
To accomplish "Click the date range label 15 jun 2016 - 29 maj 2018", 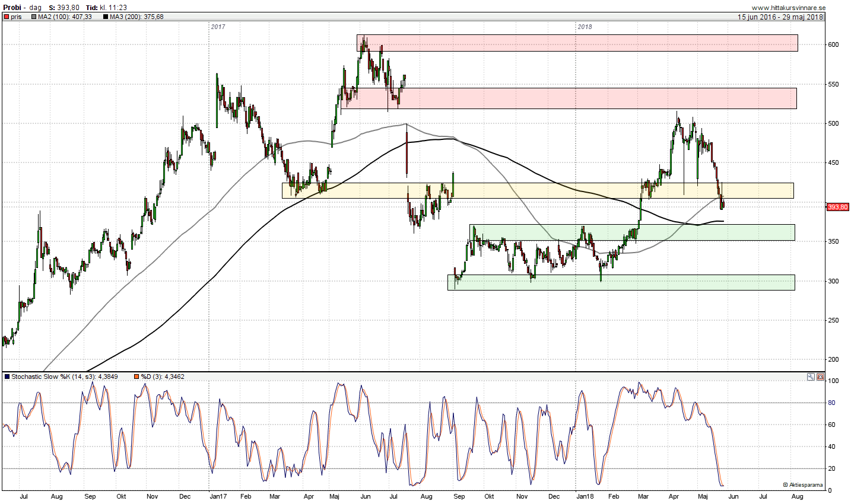I will tap(780, 17).
